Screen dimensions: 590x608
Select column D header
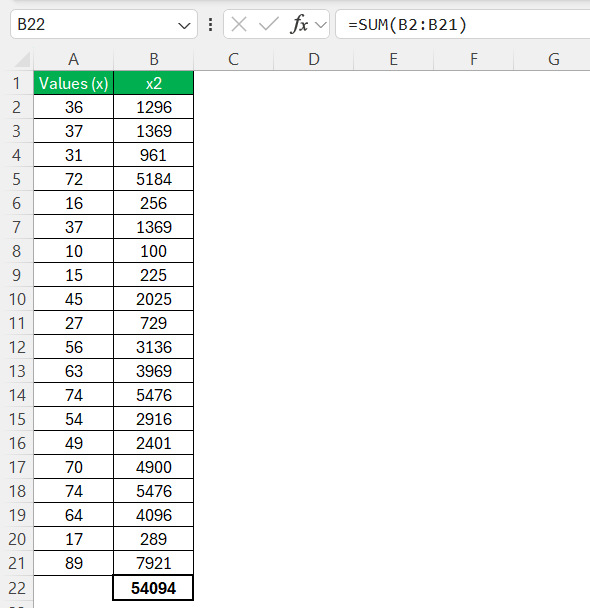click(x=314, y=59)
